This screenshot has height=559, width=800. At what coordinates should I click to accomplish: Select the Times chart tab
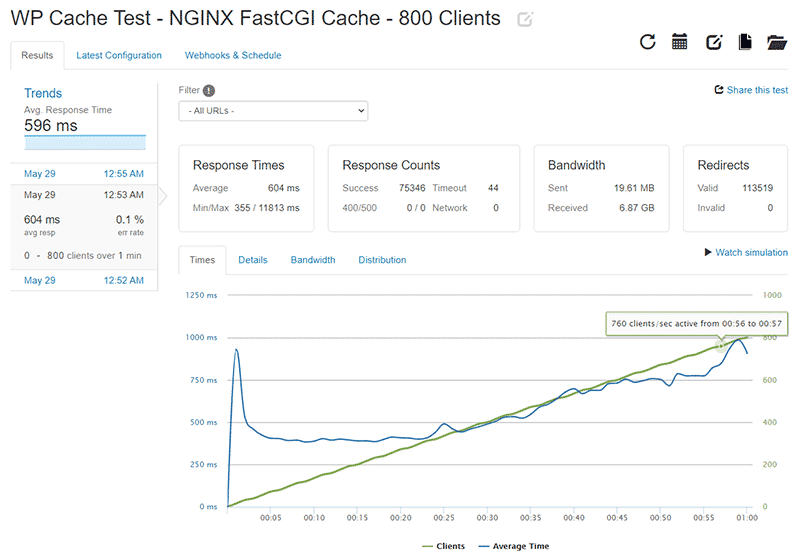(x=202, y=260)
